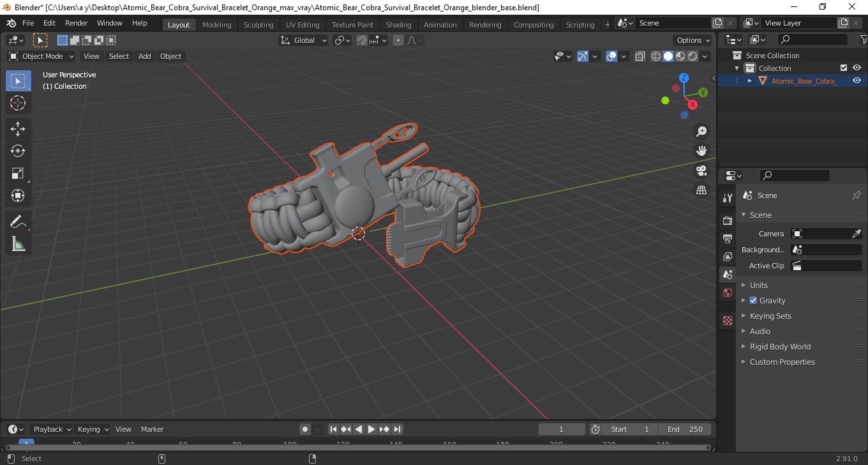
Task: Click the timeline horizontal scrollbar
Action: tap(357, 447)
